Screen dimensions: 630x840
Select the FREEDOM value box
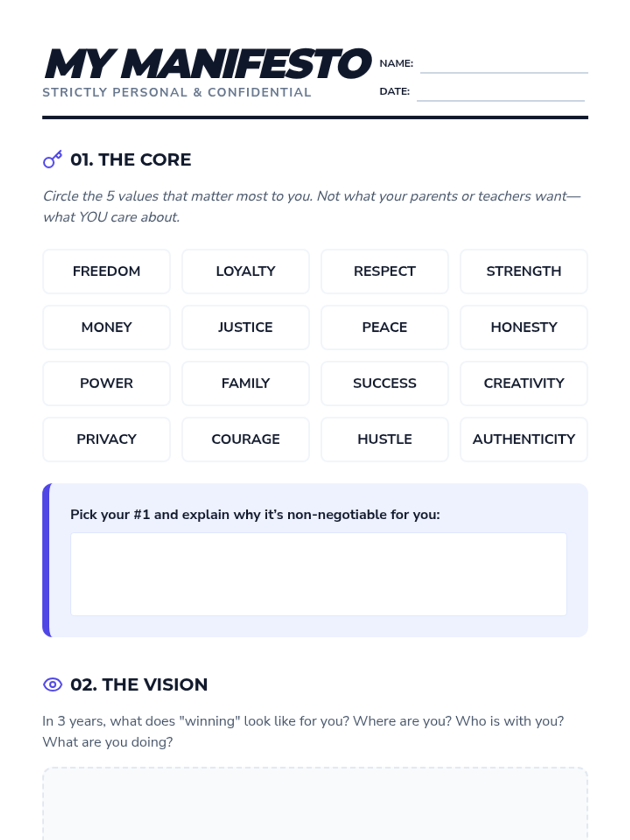[107, 271]
